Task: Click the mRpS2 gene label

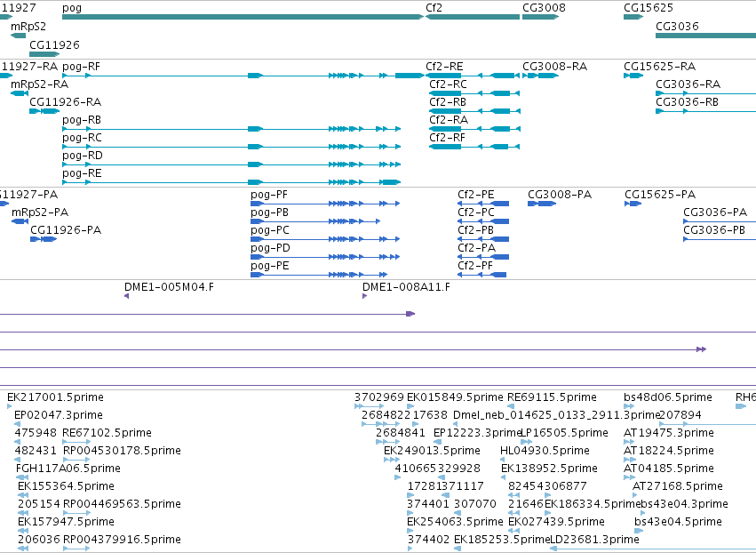Action: click(x=28, y=26)
